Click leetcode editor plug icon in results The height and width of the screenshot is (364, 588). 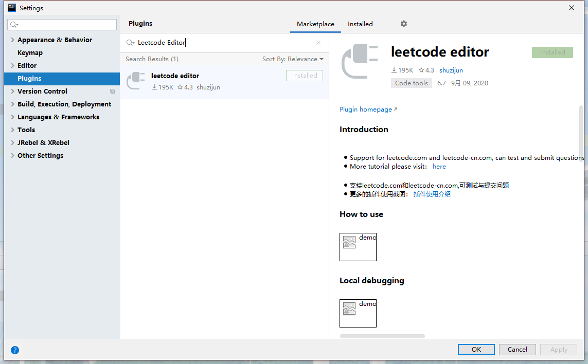tap(136, 81)
